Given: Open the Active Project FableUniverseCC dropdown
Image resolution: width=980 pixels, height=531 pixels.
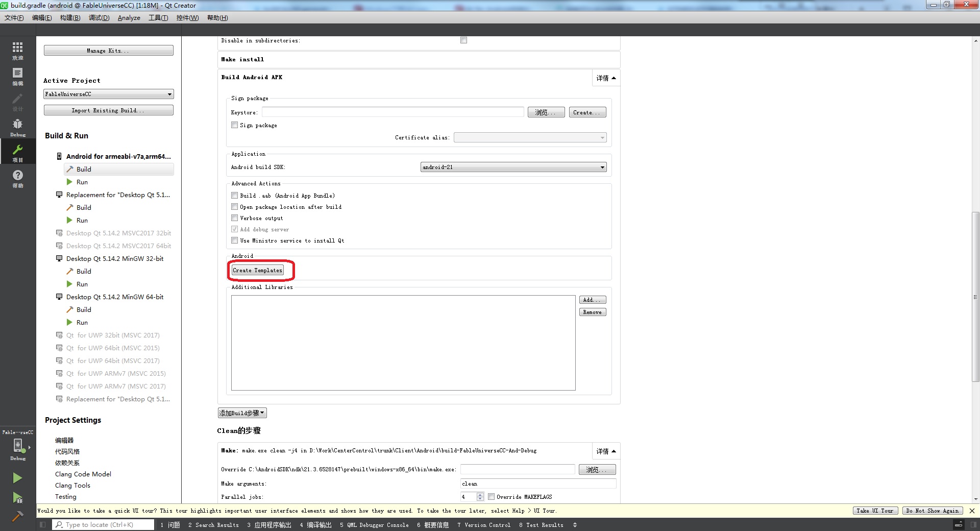Looking at the screenshot, I should pos(108,94).
